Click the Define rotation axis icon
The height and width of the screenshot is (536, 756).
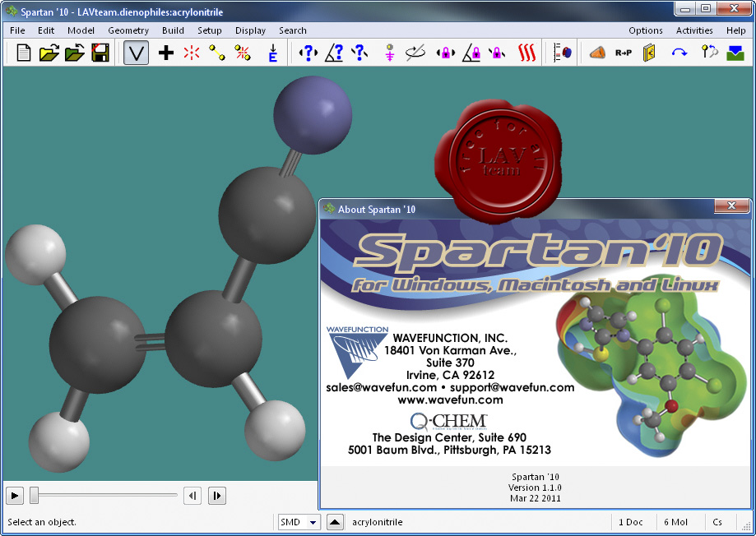[415, 53]
